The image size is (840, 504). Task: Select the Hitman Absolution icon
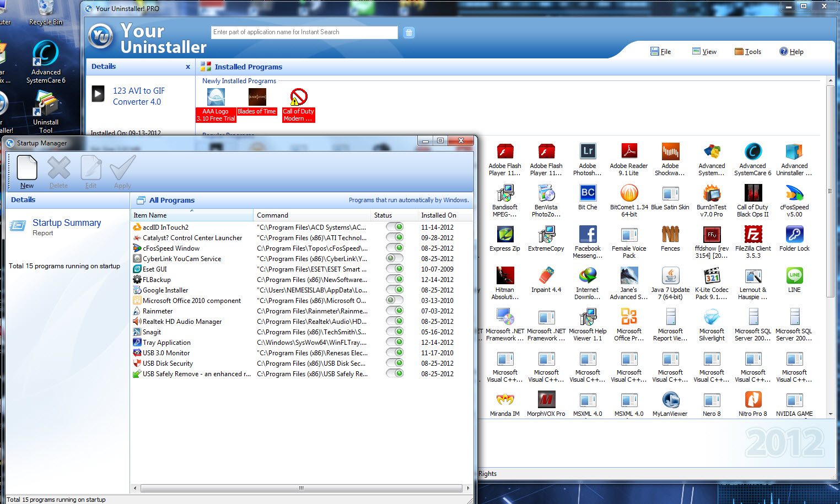(x=505, y=275)
